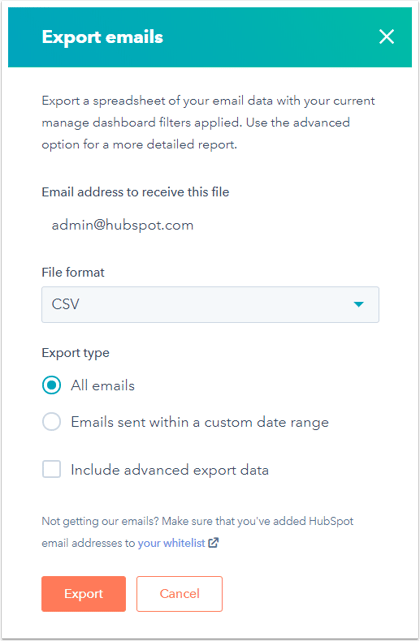Click the orange Export button
This screenshot has width=420, height=641.
(83, 594)
